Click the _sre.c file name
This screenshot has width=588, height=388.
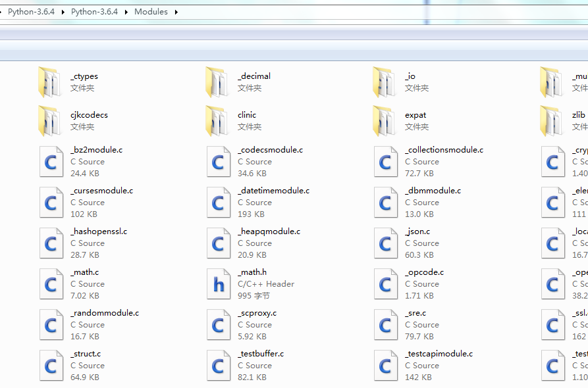[415, 313]
